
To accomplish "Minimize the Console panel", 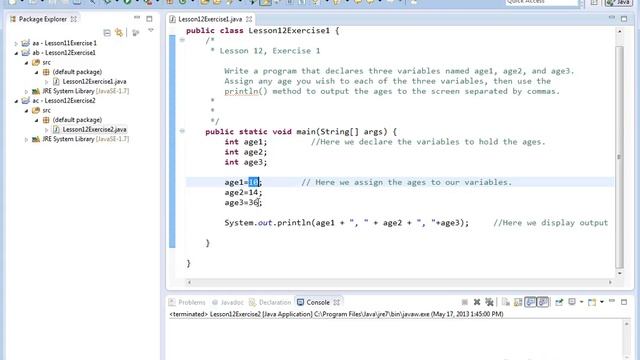I will click(612, 301).
